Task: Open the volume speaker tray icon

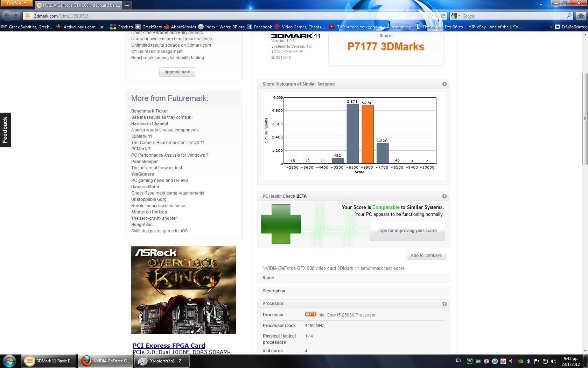Action: (554, 361)
